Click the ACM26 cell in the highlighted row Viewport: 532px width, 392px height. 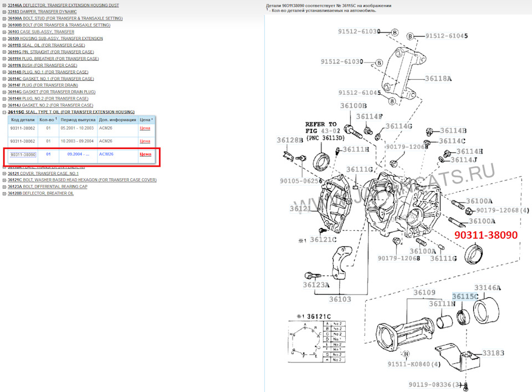pos(105,155)
